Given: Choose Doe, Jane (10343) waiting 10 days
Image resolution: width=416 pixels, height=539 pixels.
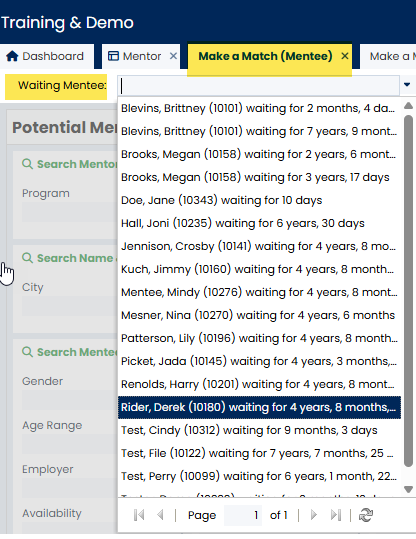Looking at the screenshot, I should coord(259,200).
